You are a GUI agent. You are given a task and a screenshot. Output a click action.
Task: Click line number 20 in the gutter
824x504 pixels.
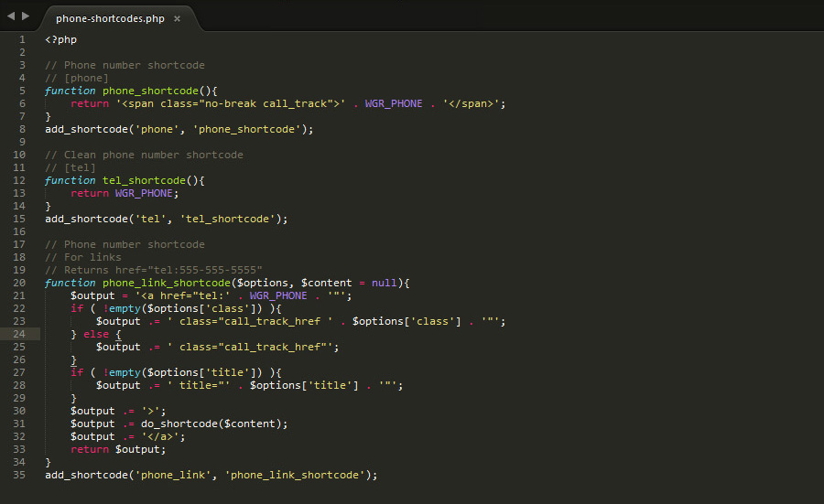pyautogui.click(x=18, y=283)
